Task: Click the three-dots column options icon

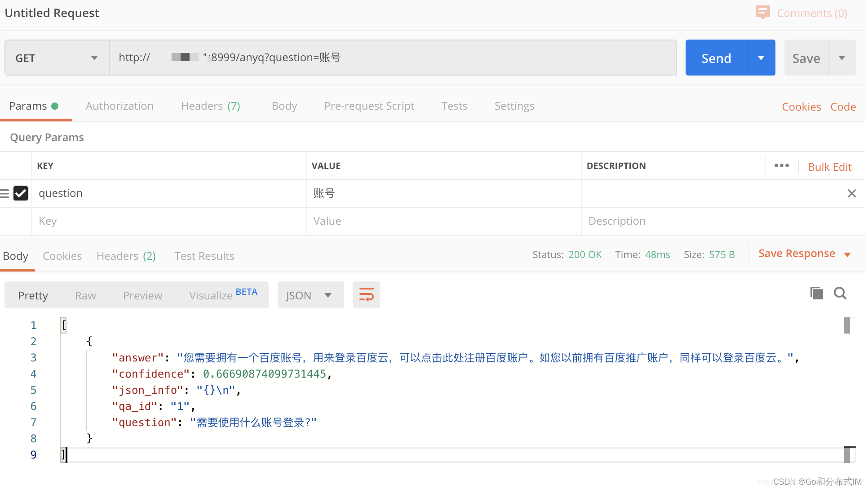Action: [781, 166]
